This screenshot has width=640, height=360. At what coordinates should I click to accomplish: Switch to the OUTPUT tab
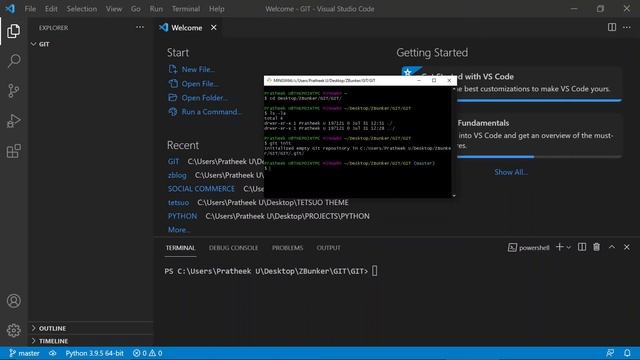coord(329,248)
